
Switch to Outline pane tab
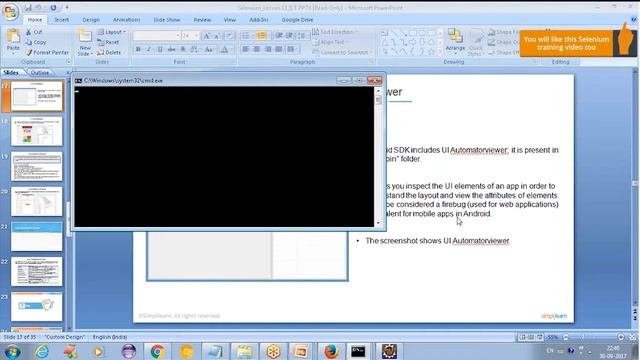tap(40, 72)
